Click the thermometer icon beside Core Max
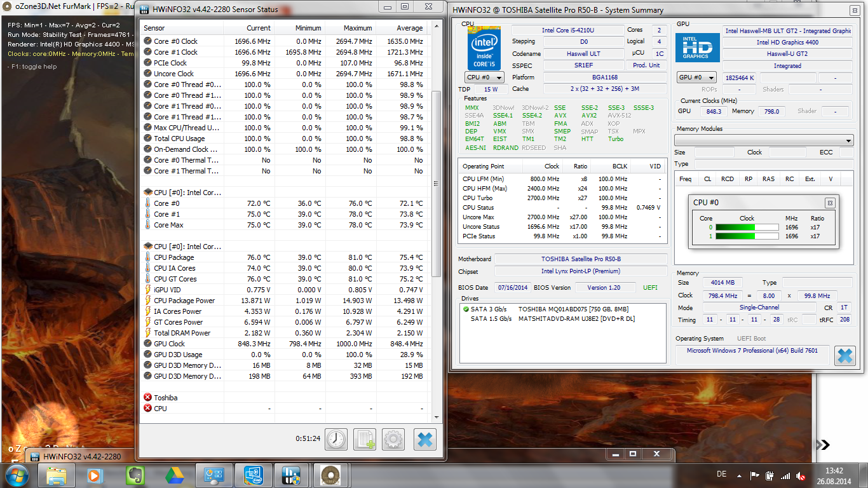The height and width of the screenshot is (488, 868). [148, 225]
